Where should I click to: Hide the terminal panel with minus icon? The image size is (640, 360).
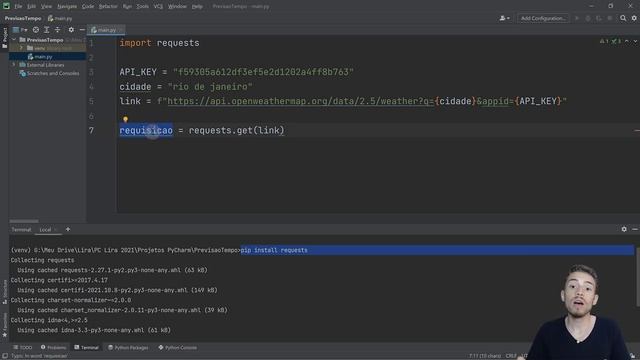pyautogui.click(x=635, y=229)
